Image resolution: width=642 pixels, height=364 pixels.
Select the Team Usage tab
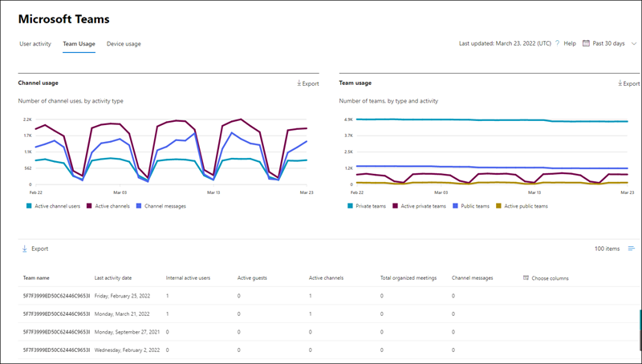coord(79,43)
